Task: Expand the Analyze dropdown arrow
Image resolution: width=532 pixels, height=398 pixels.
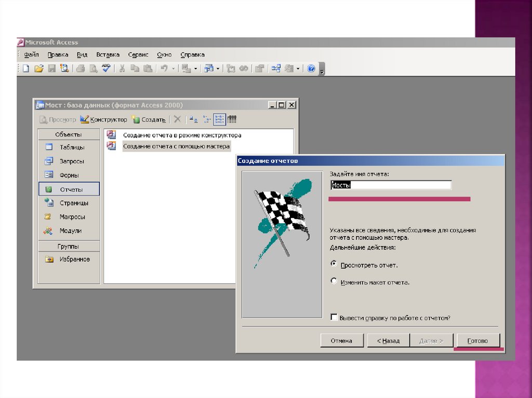Action: coord(218,69)
